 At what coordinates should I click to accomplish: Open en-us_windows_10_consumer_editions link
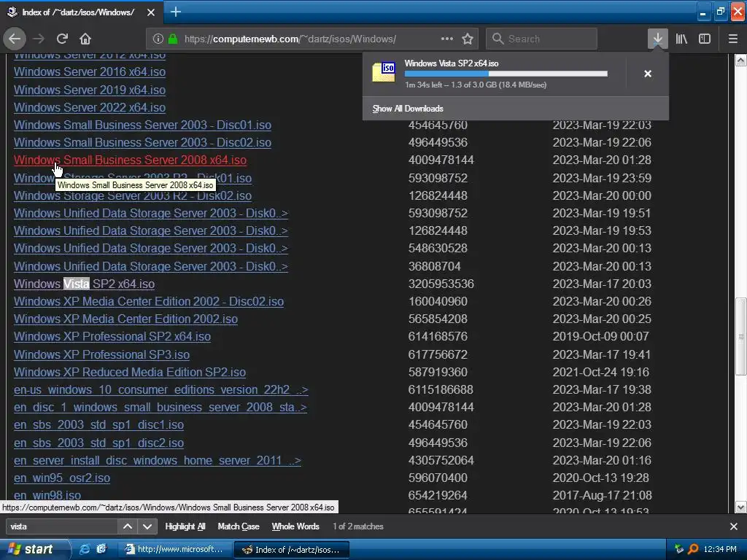click(161, 390)
